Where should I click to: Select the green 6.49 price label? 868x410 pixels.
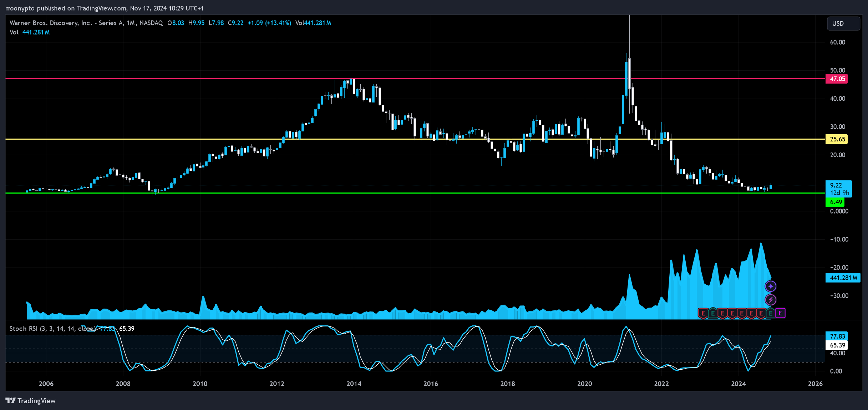pos(835,202)
